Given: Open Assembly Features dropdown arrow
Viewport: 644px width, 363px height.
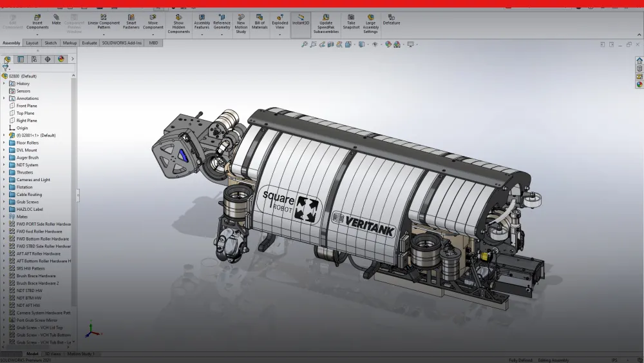Looking at the screenshot, I should [x=202, y=35].
